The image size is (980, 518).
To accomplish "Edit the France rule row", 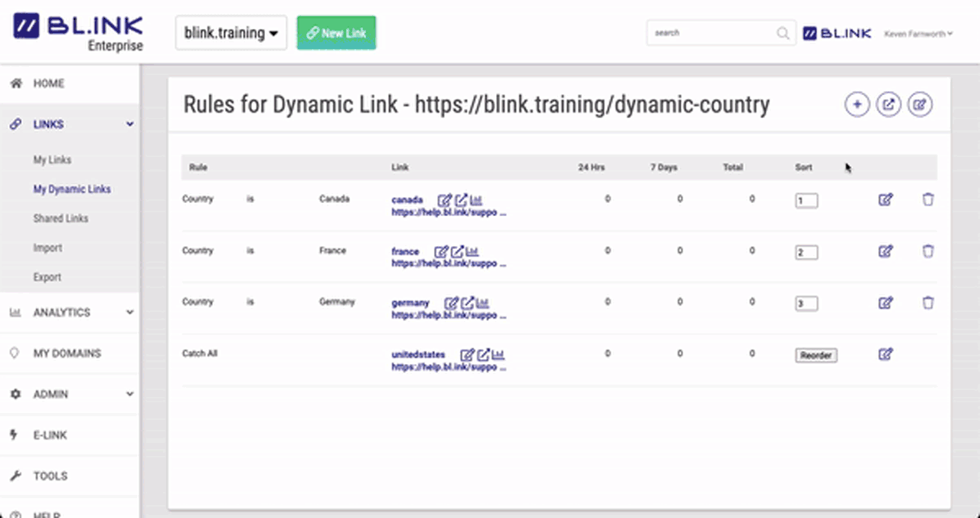I will [886, 251].
